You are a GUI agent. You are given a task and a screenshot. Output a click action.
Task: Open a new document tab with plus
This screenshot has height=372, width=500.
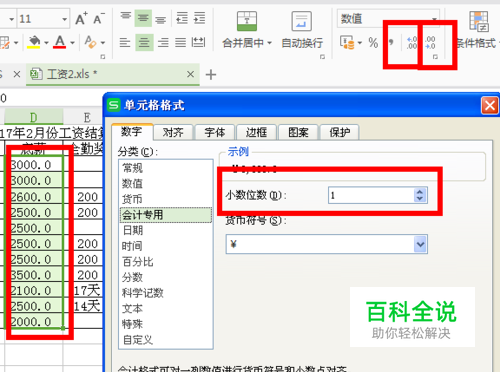[211, 74]
